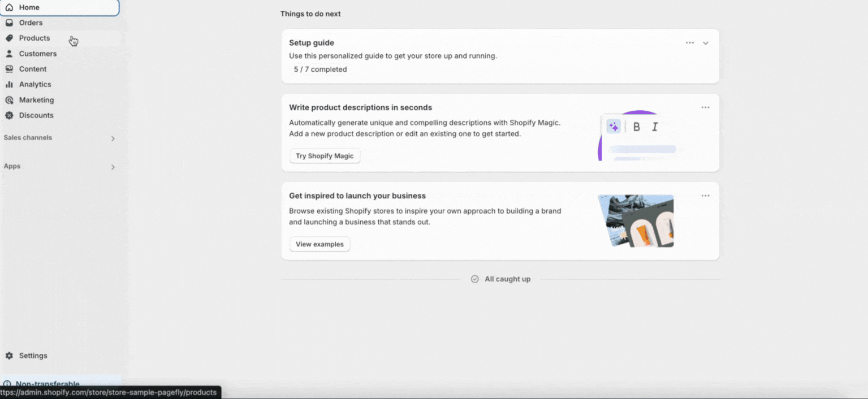Open Discounts page label
868x399 pixels.
(36, 115)
